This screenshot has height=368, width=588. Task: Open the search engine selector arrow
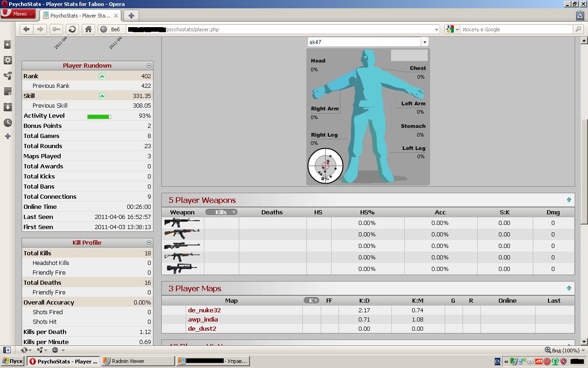pyautogui.click(x=457, y=29)
